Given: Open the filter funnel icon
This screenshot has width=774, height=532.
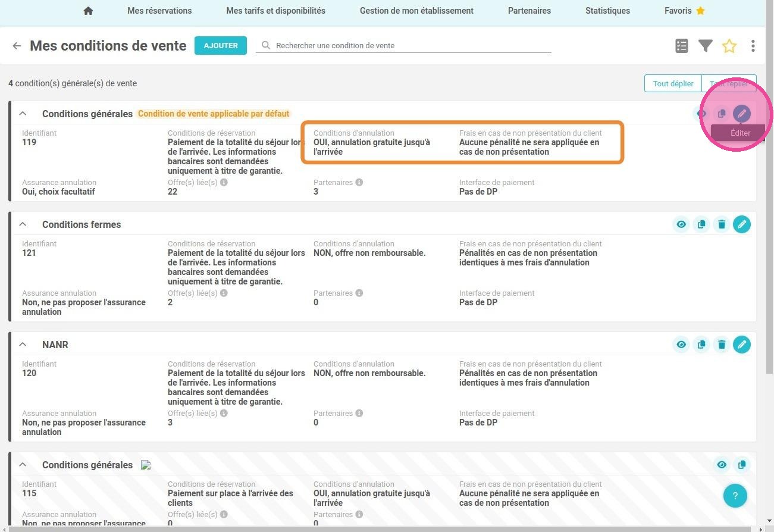Looking at the screenshot, I should point(706,46).
